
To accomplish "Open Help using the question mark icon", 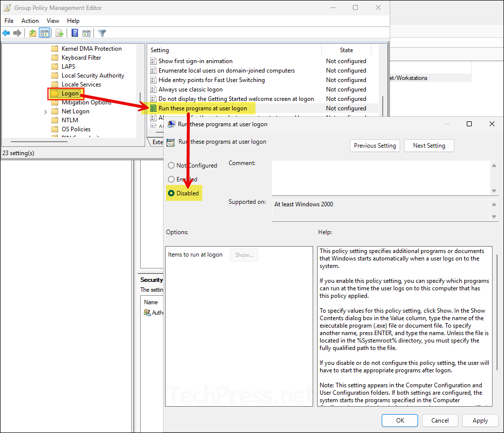I will (x=75, y=33).
